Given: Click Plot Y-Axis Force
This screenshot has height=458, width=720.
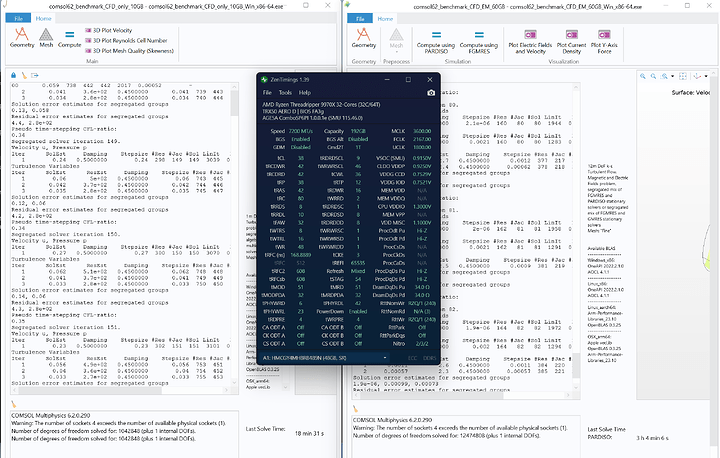Looking at the screenshot, I should click(x=604, y=41).
